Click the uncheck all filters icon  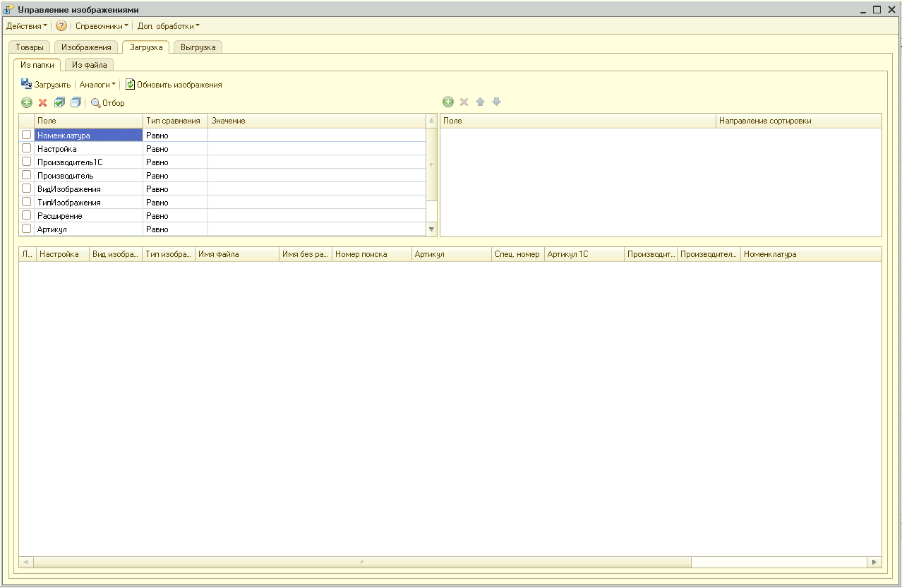[76, 103]
